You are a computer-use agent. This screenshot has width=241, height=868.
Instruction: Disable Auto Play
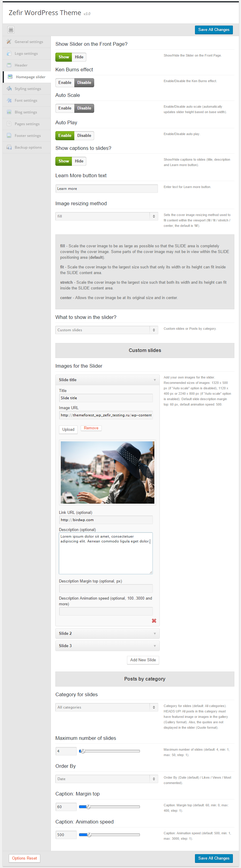point(84,135)
